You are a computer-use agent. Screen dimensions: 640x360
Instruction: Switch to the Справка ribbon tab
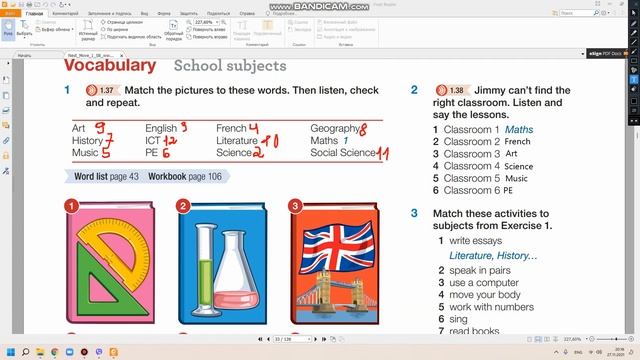tap(247, 13)
